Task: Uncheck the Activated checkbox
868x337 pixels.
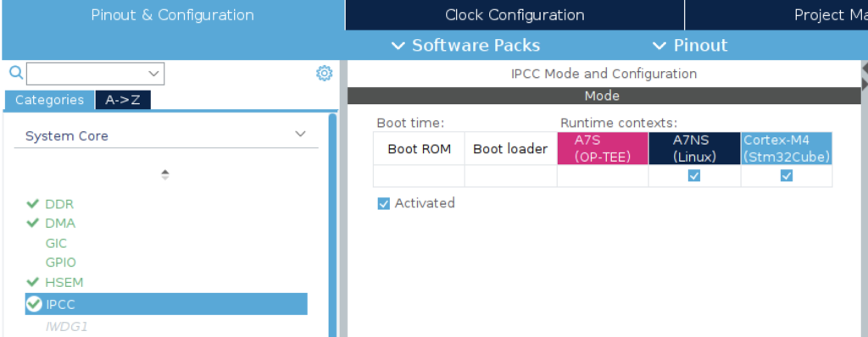Action: (383, 203)
